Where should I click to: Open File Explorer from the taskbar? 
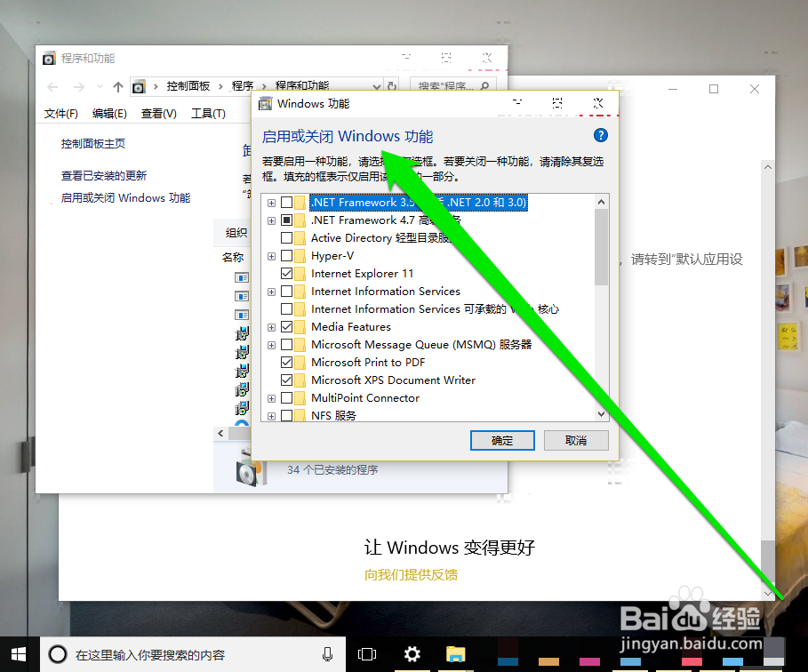click(454, 653)
